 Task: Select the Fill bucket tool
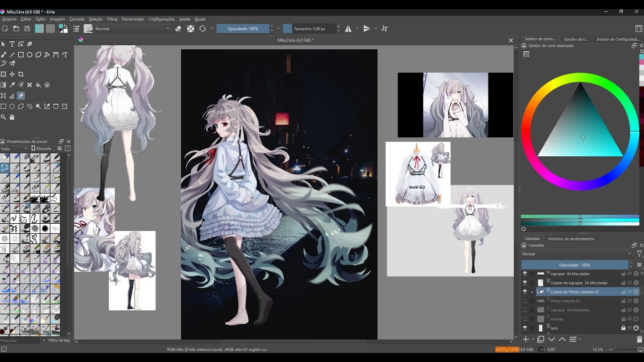click(x=38, y=85)
